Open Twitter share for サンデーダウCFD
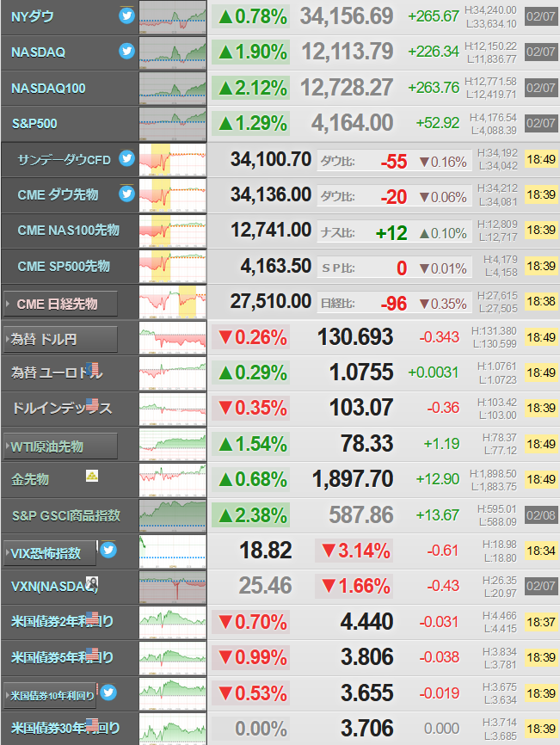The height and width of the screenshot is (745, 560). coord(126,157)
